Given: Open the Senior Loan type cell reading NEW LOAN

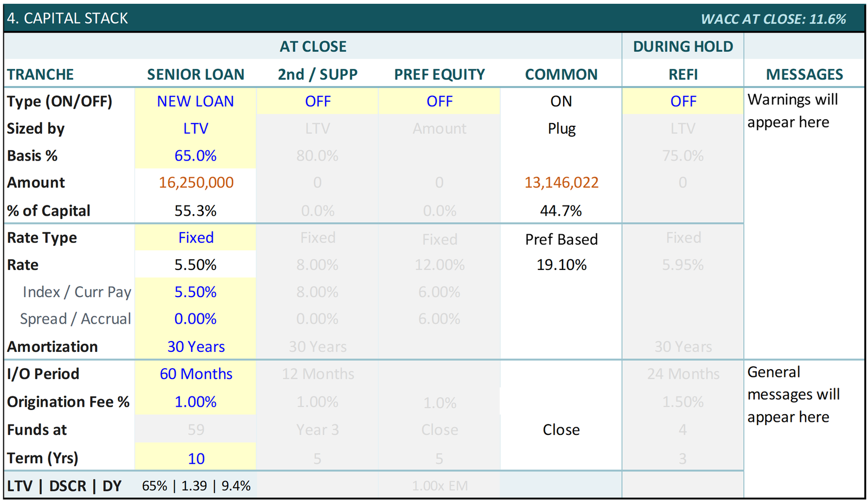Looking at the screenshot, I should [195, 101].
